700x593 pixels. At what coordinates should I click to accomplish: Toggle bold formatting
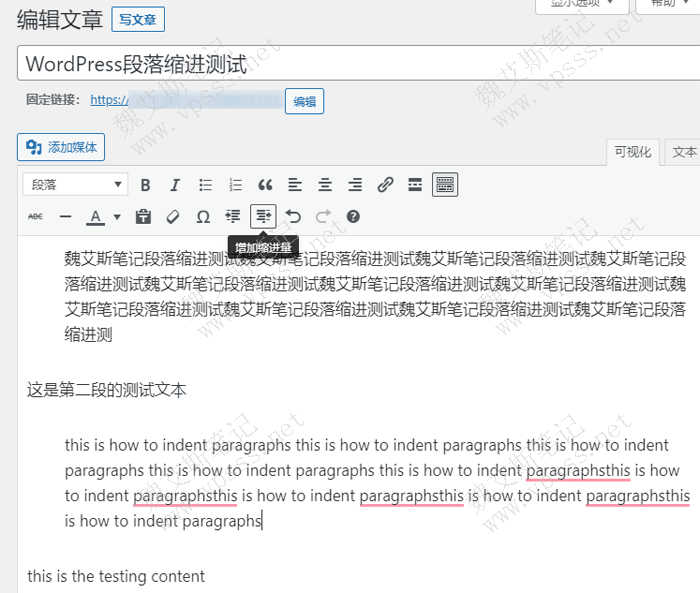point(146,185)
